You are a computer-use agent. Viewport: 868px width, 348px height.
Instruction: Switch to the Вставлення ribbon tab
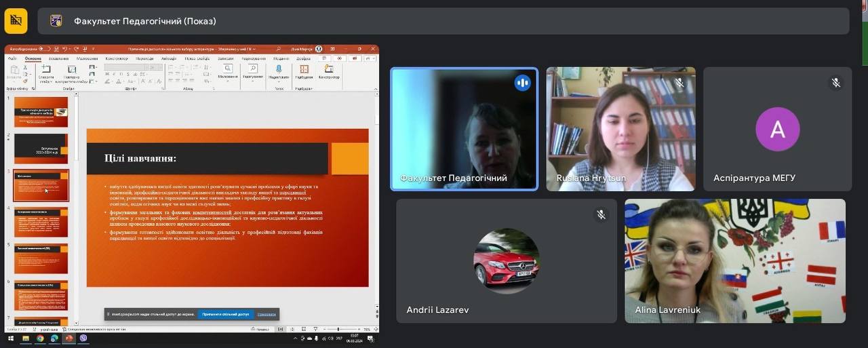coord(58,58)
